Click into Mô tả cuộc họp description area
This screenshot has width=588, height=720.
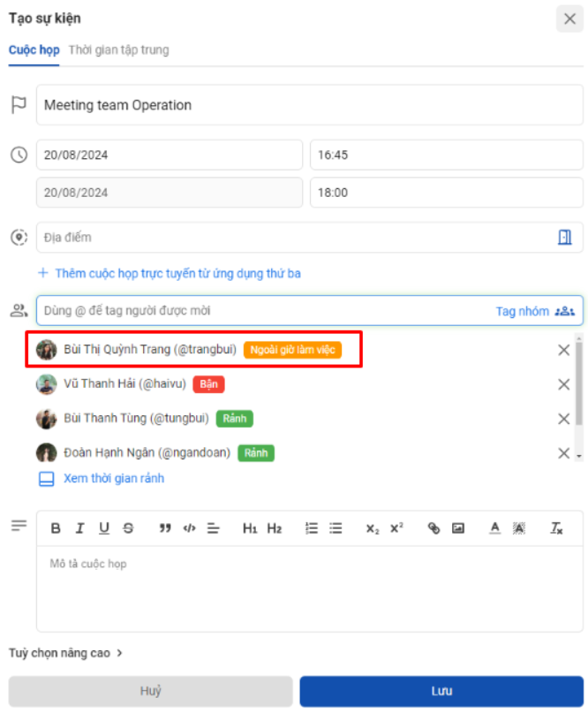tap(309, 588)
